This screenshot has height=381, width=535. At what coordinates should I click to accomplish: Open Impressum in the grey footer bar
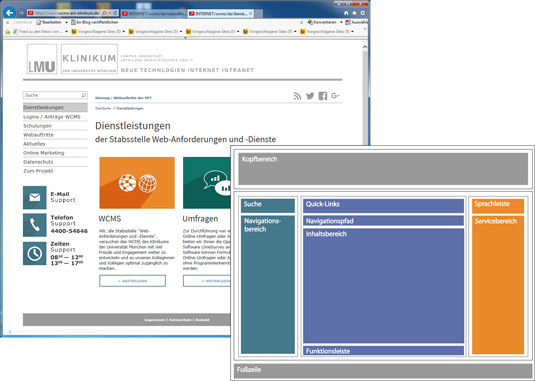point(155,320)
